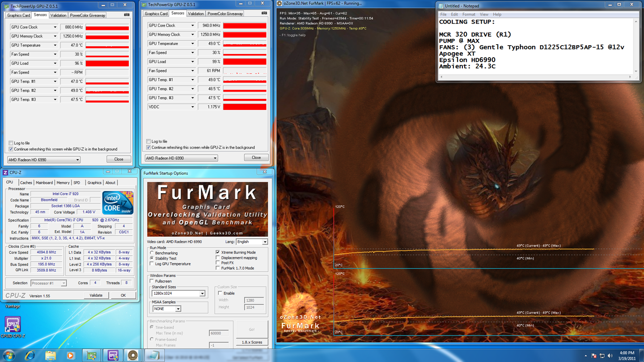Viewport: 644px width, 362px height.
Task: Enable Displacement mapping checkbox
Action: 218,258
